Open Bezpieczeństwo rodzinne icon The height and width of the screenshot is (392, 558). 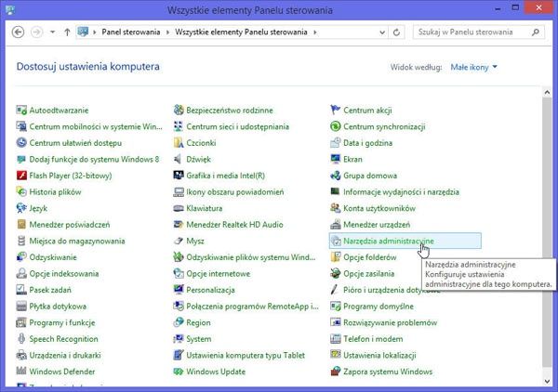[179, 111]
